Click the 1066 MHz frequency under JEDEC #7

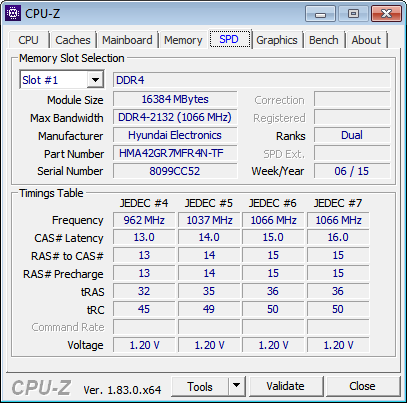click(338, 220)
